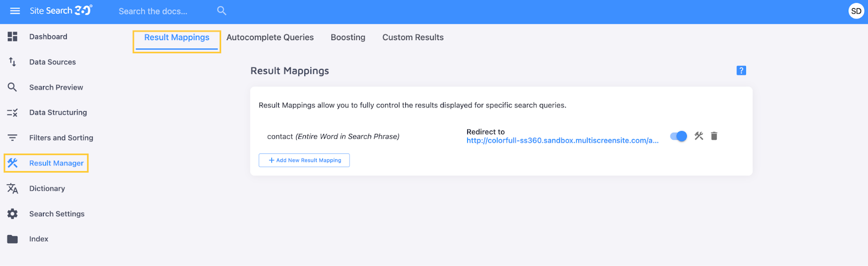This screenshot has height=266, width=868.
Task: Edit the contact mapping with tools icon
Action: coord(699,136)
